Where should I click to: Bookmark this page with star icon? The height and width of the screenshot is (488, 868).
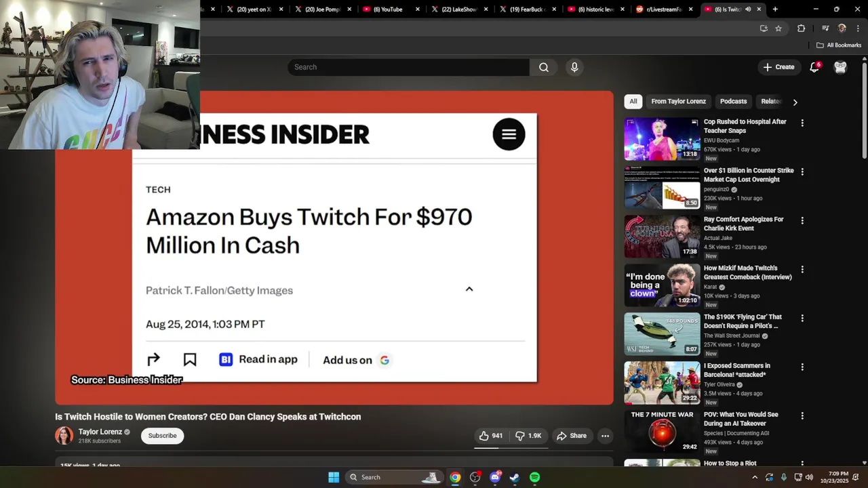[x=778, y=28]
